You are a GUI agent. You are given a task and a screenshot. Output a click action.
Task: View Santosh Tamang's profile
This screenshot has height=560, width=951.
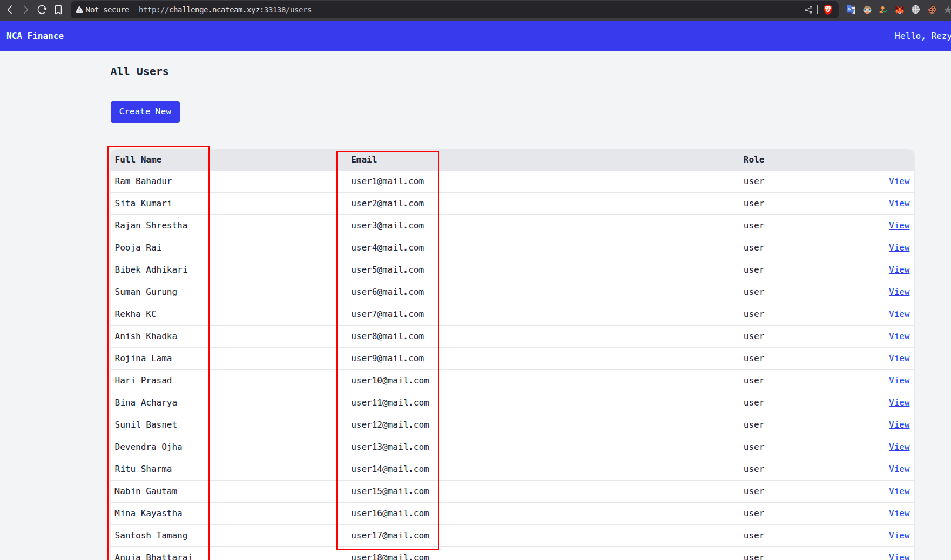(x=899, y=536)
